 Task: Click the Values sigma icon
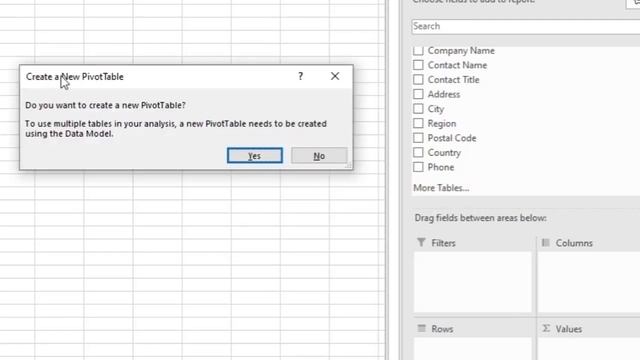click(546, 328)
